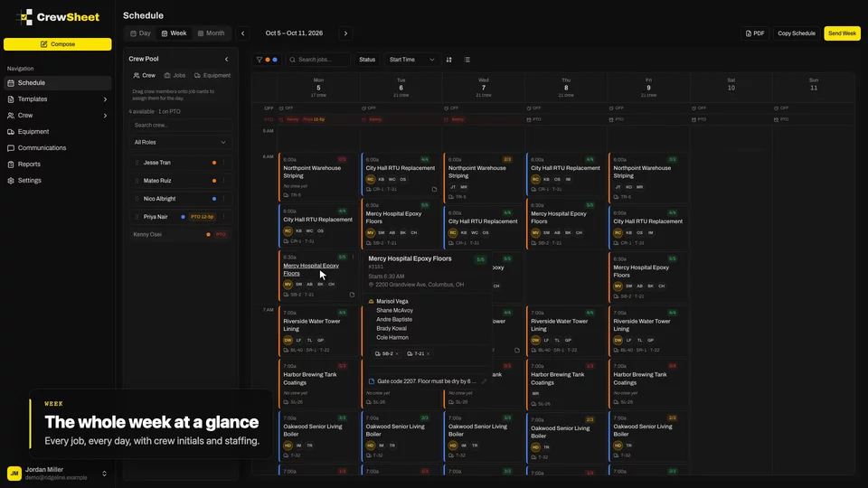Click note icon on Tuesday City Hall 6:00a card
This screenshot has width=868, height=488.
click(x=435, y=189)
